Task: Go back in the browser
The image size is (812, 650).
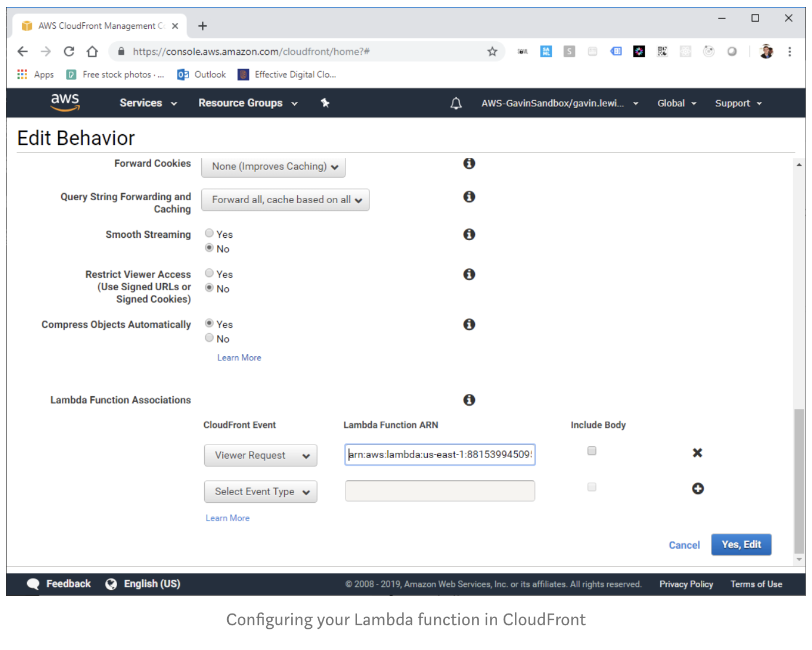Action: point(22,51)
